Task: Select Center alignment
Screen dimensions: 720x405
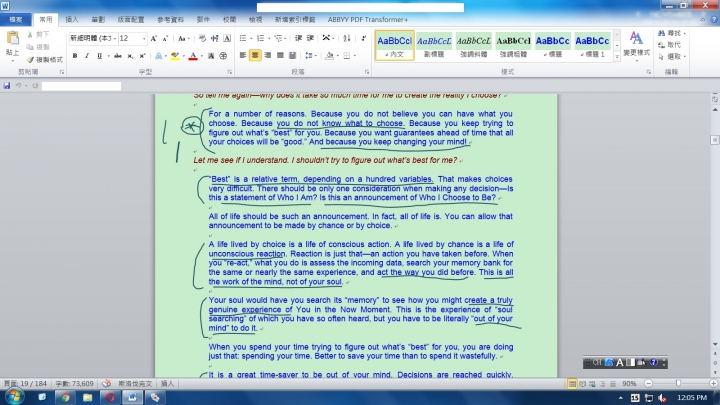Action: click(x=255, y=56)
